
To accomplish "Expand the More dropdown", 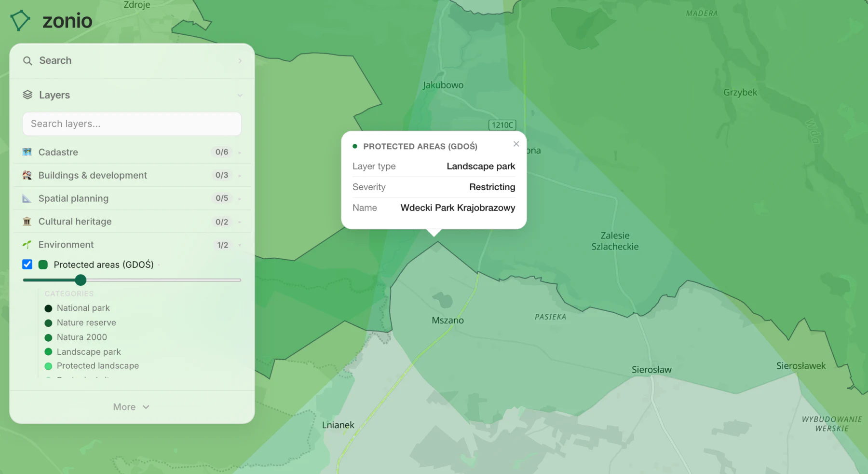I will [x=132, y=407].
